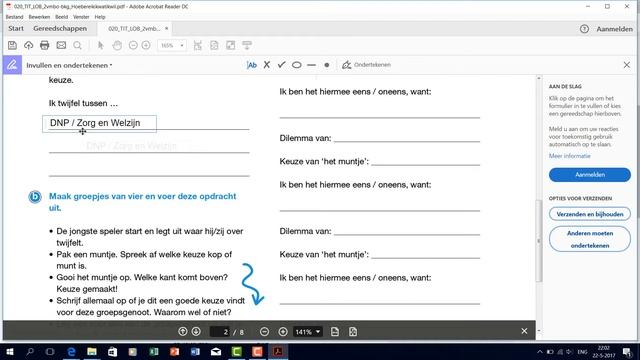Select the Add text (Ab) tool

252,65
